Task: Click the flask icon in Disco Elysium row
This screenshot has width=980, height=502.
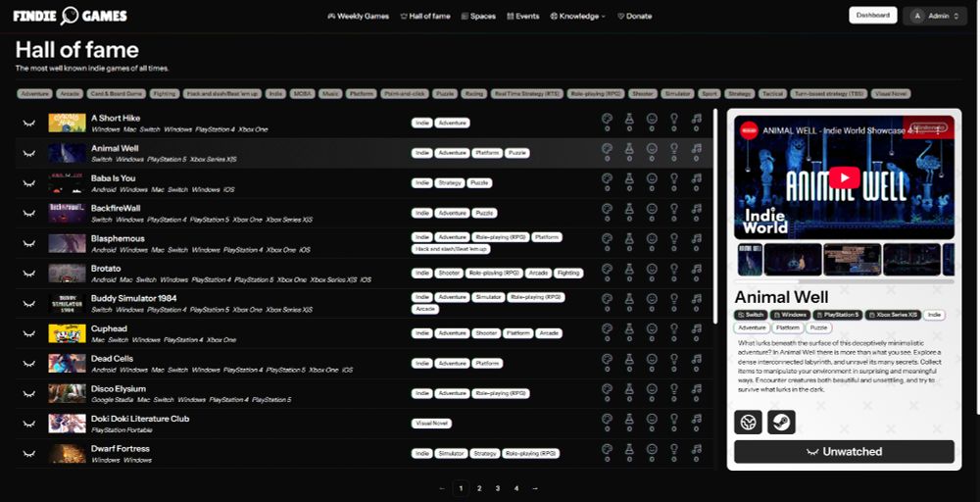Action: 629,388
